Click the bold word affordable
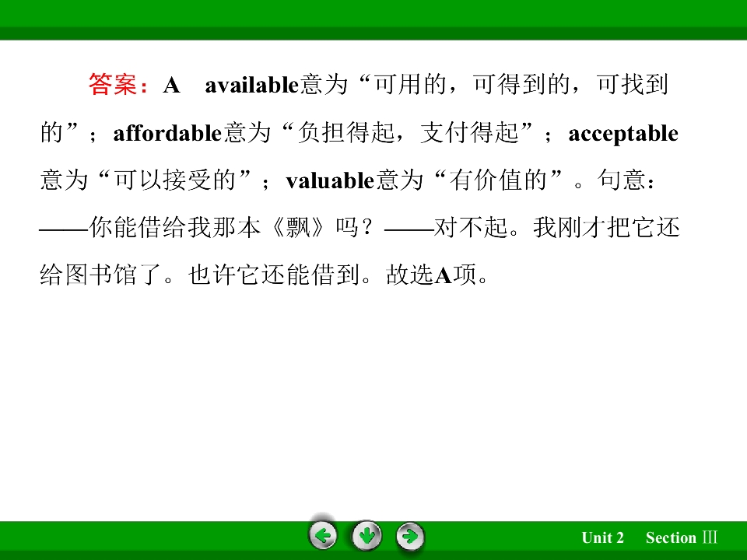The height and width of the screenshot is (560, 747). pos(167,133)
